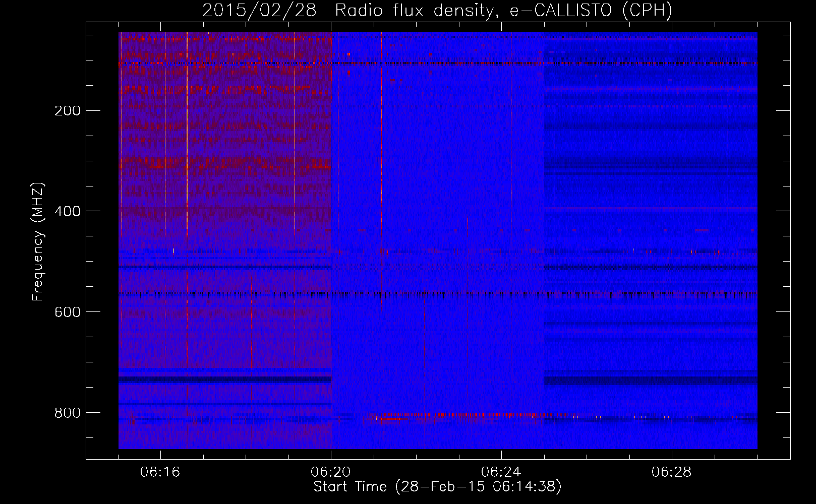Click the 'Frequency (MHZ)' y-axis label
The width and height of the screenshot is (816, 504).
point(38,241)
